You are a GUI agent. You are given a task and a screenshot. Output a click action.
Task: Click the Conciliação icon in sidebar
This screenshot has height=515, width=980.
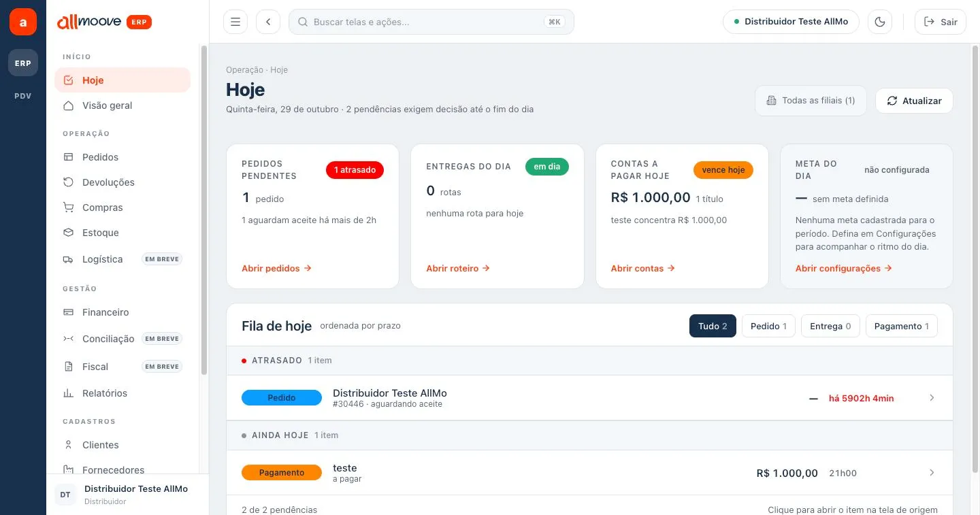(68, 339)
